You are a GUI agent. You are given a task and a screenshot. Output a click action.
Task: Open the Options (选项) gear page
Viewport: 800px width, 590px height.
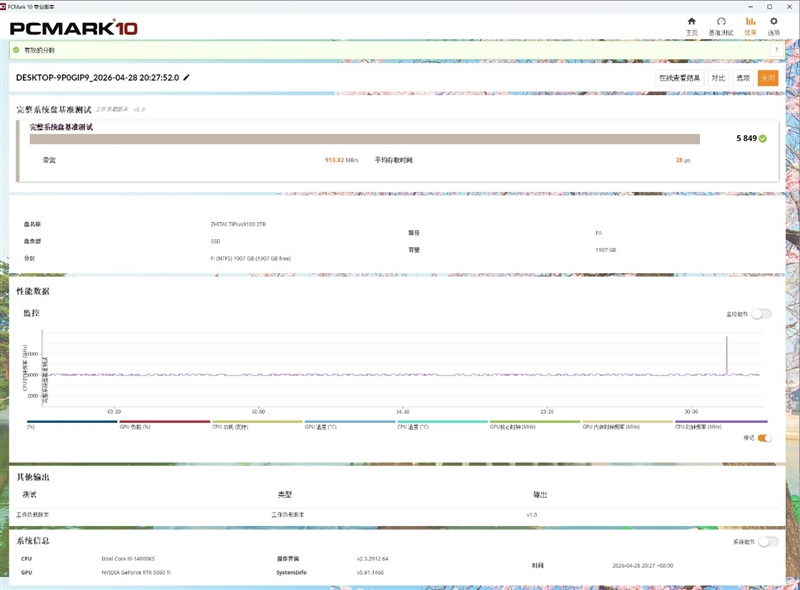(x=773, y=26)
